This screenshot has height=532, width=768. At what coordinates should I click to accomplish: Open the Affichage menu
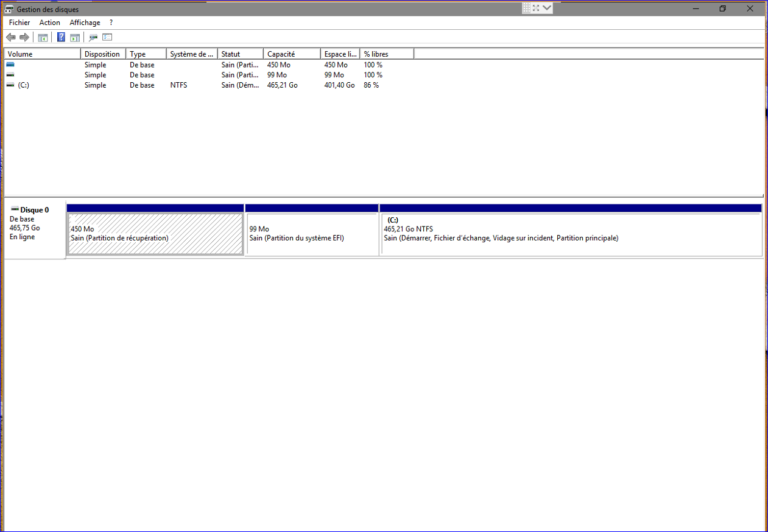click(85, 23)
